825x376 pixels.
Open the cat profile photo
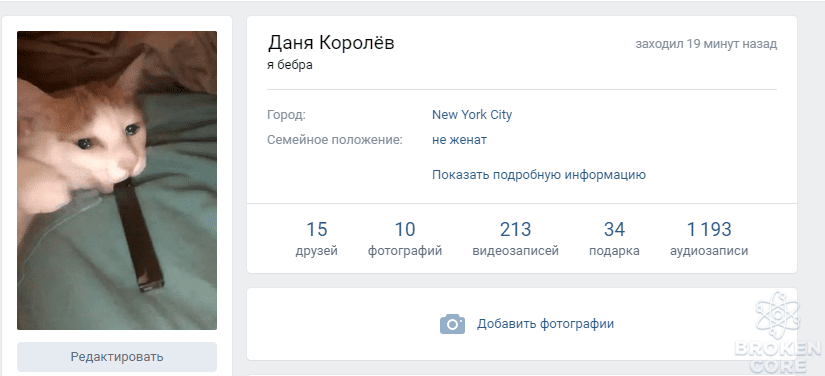point(117,180)
